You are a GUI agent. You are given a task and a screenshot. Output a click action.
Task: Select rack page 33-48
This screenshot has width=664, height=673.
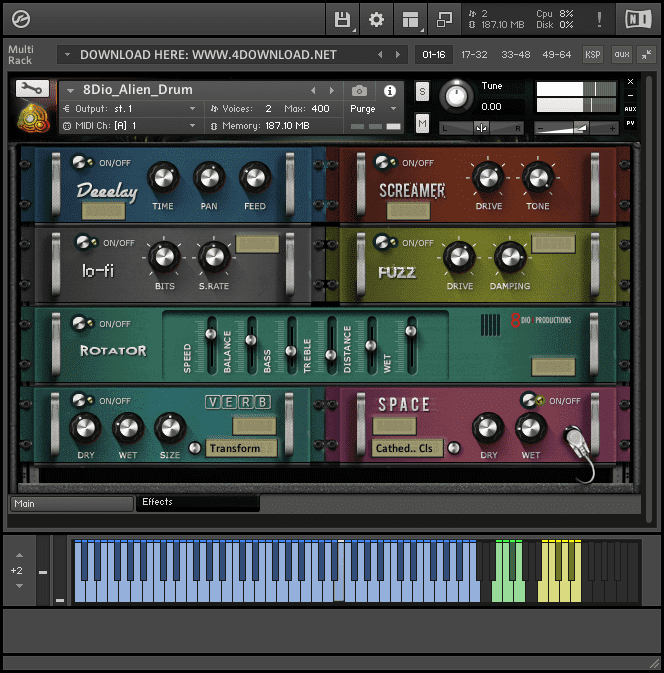515,55
